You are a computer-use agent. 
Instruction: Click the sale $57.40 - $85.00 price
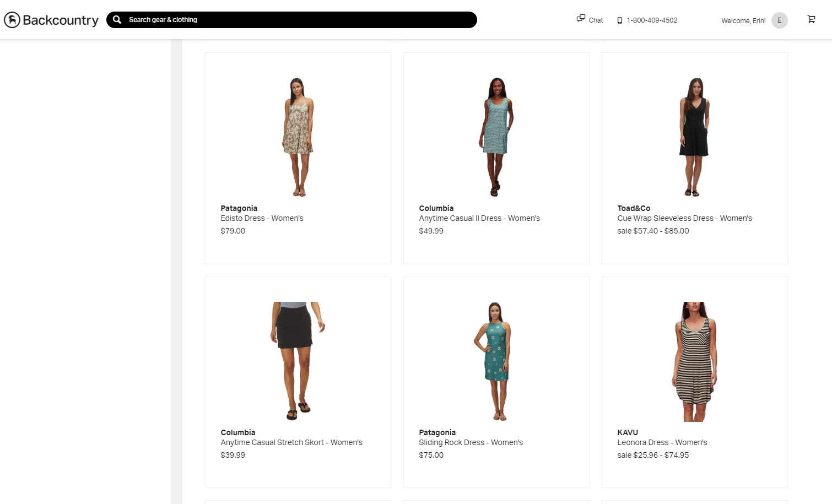pyautogui.click(x=653, y=231)
